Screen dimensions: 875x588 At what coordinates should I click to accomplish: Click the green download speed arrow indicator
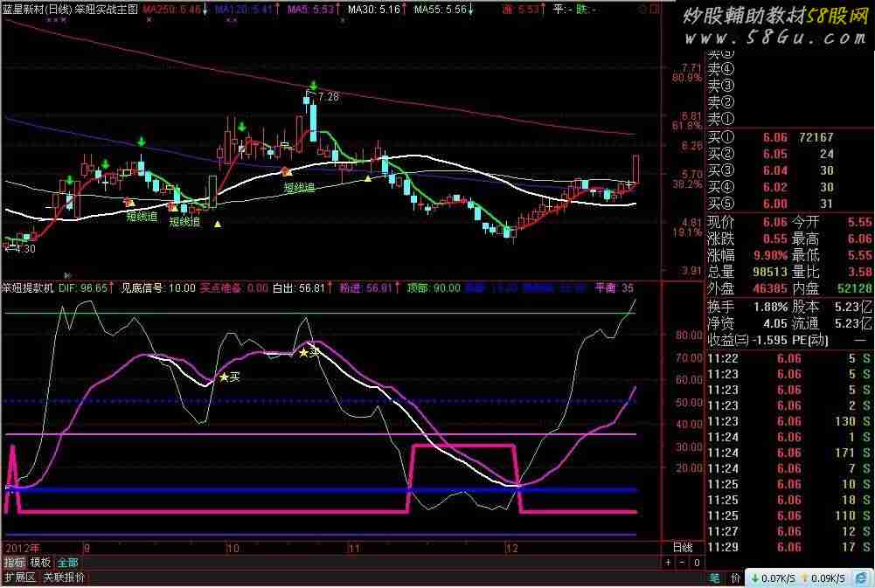[x=753, y=578]
